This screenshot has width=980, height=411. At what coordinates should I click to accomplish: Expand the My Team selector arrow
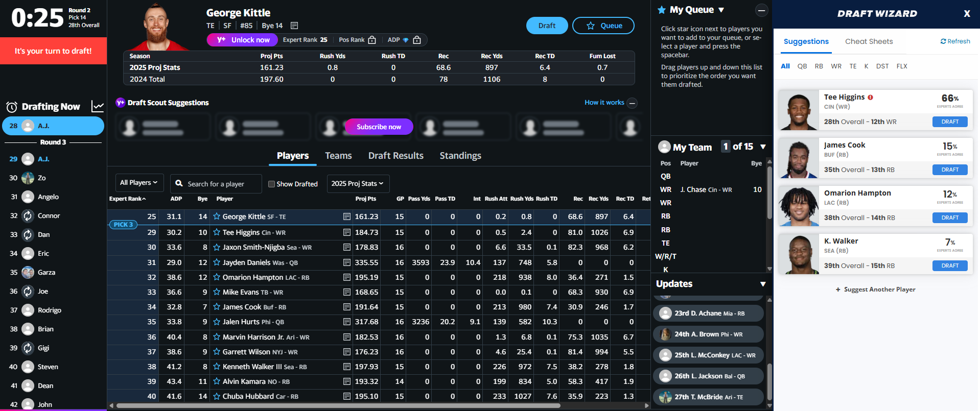tap(763, 147)
